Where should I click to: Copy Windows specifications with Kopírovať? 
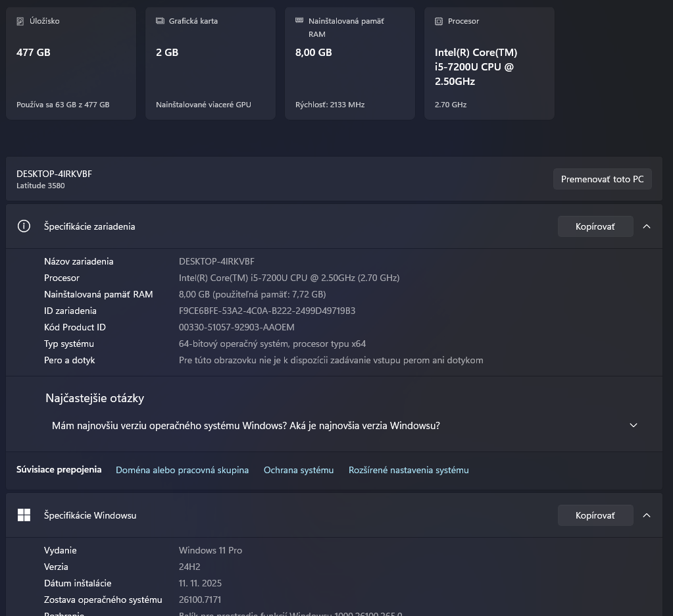tap(595, 515)
